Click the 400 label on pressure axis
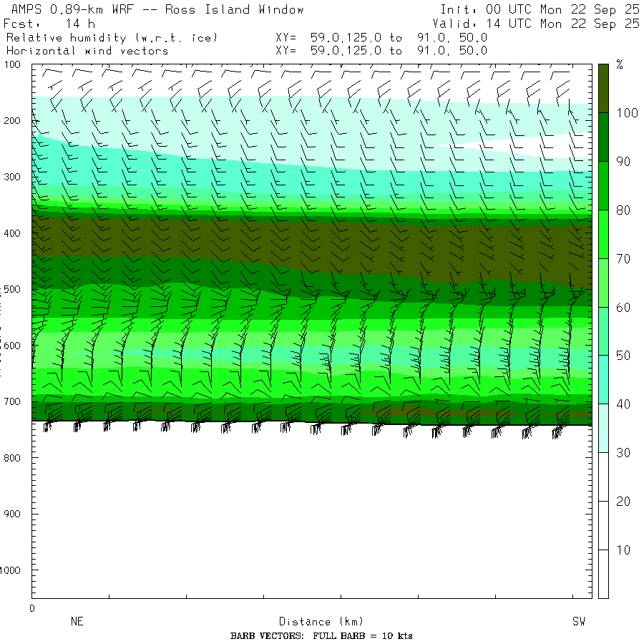 (x=12, y=233)
